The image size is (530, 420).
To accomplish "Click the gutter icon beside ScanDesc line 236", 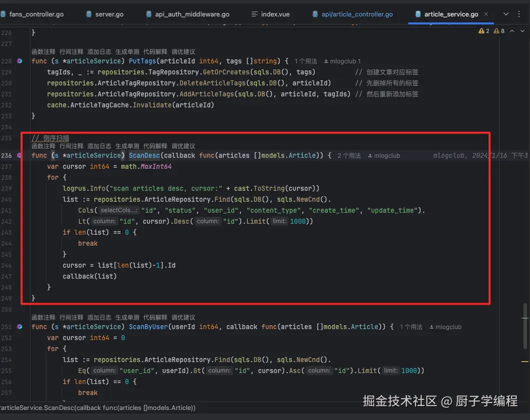I will pyautogui.click(x=19, y=155).
